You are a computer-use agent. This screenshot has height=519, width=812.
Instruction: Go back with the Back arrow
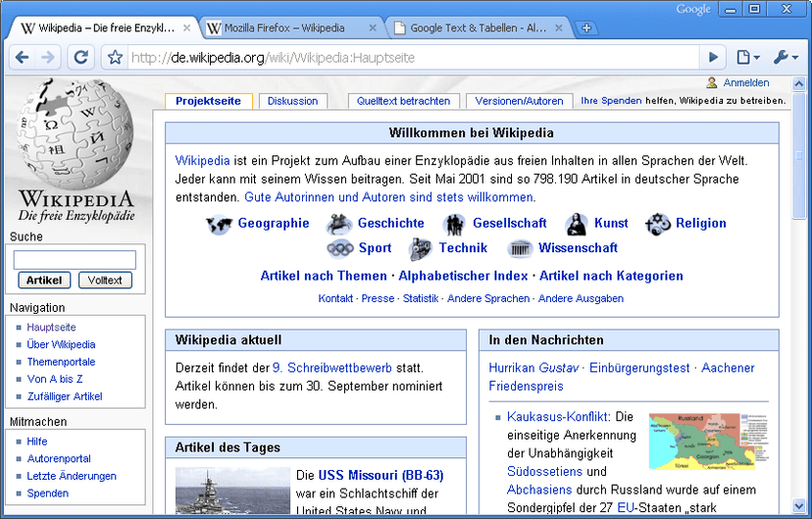click(22, 57)
